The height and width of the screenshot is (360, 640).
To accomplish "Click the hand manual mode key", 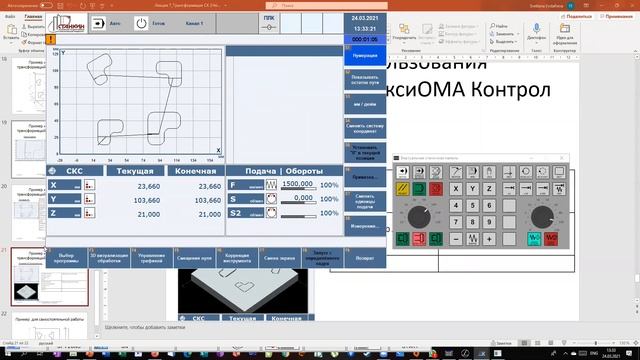I will click(x=489, y=172).
